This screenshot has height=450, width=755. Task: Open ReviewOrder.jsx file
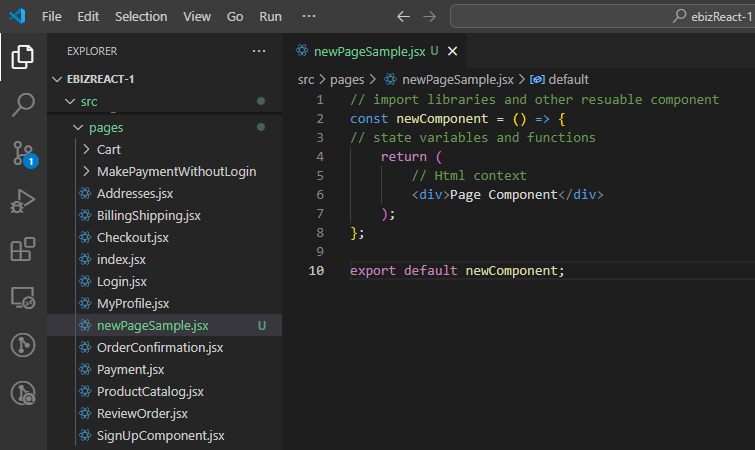click(142, 414)
